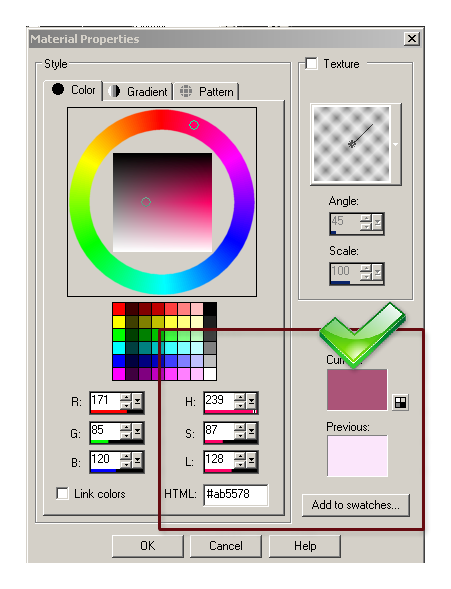
Task: Enable the Texture checkbox
Action: click(x=311, y=63)
